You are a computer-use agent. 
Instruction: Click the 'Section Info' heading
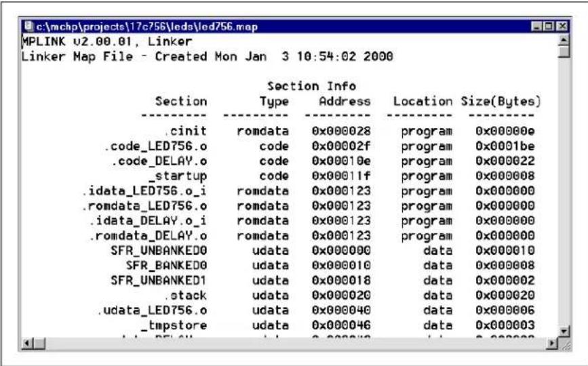(311, 86)
